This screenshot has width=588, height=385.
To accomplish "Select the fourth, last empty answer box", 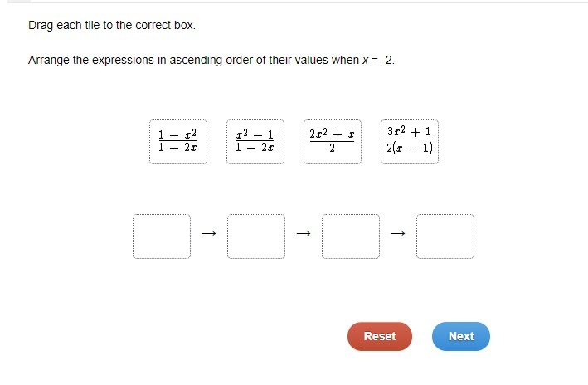I will [445, 236].
